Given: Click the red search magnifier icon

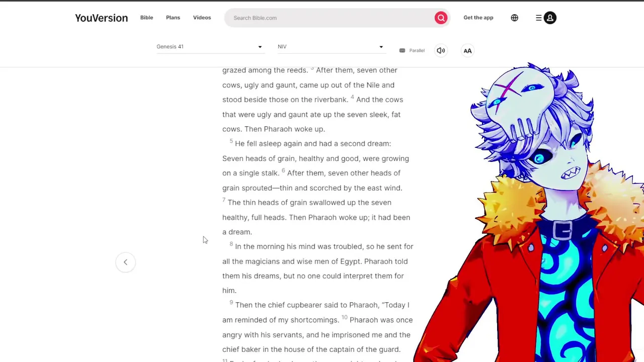Looking at the screenshot, I should pyautogui.click(x=441, y=18).
